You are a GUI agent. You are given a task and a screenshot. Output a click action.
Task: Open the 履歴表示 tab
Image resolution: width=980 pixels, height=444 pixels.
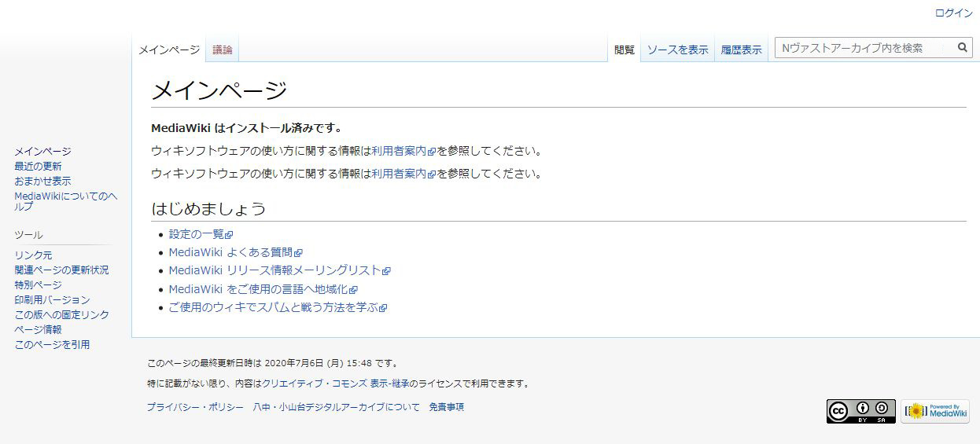coord(741,50)
